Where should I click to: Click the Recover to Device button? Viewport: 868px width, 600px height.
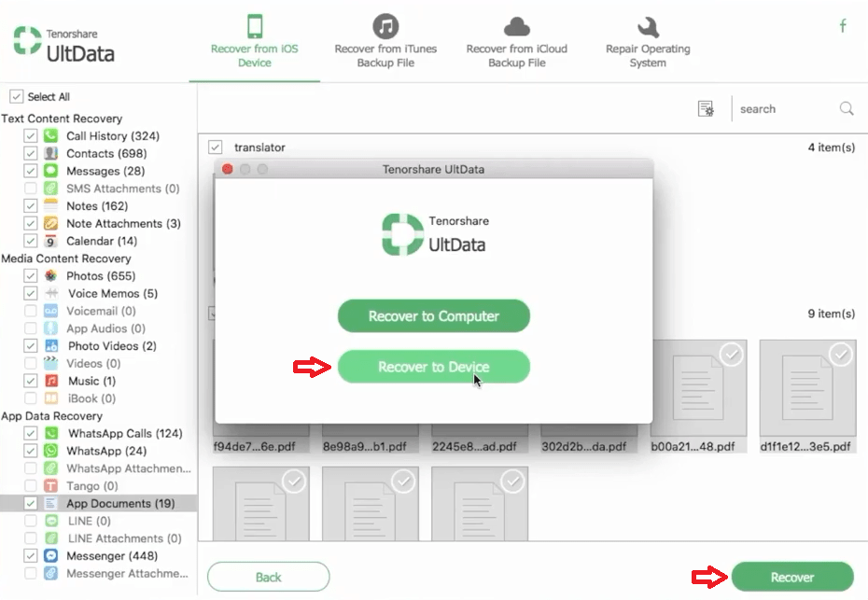tap(433, 367)
